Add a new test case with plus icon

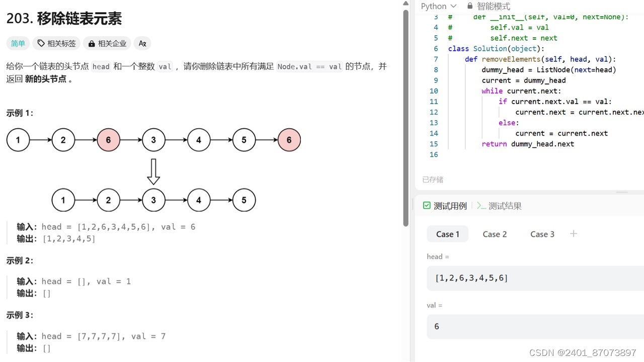coord(573,234)
